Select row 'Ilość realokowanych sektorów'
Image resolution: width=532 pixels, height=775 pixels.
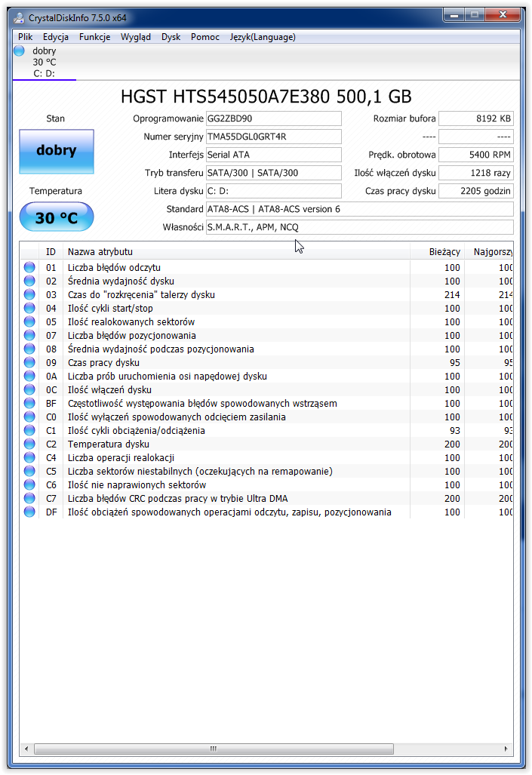click(266, 321)
